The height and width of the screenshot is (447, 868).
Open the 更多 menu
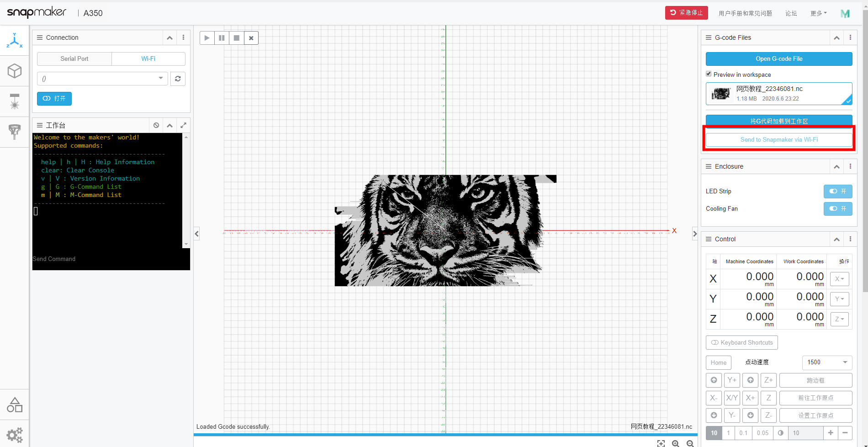click(819, 13)
